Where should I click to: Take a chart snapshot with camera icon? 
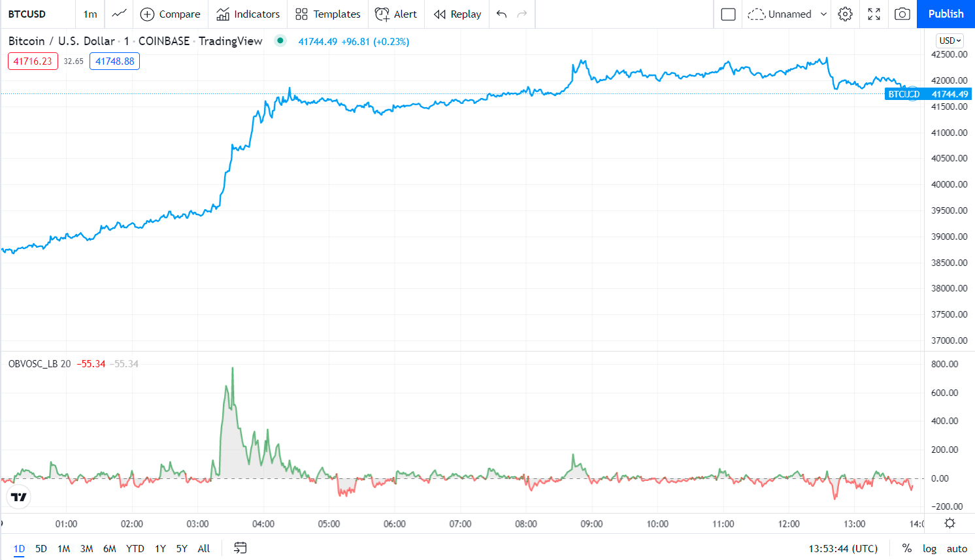[902, 14]
